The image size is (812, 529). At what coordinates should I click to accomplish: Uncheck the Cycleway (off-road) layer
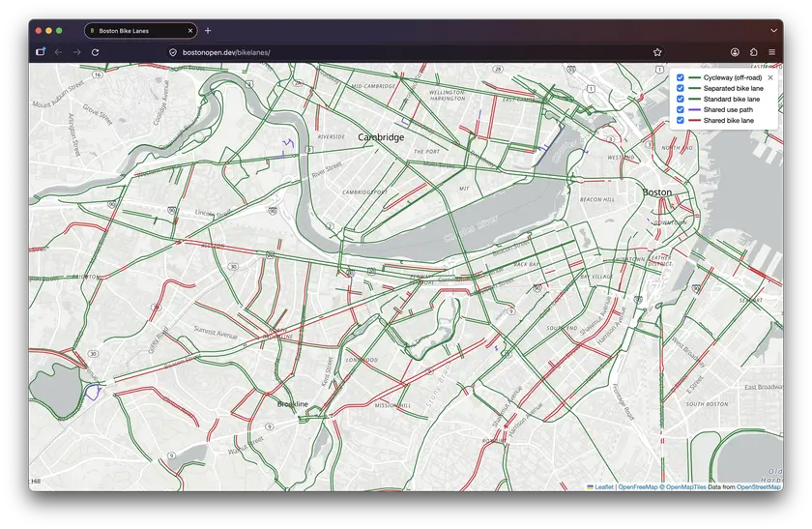tap(680, 77)
